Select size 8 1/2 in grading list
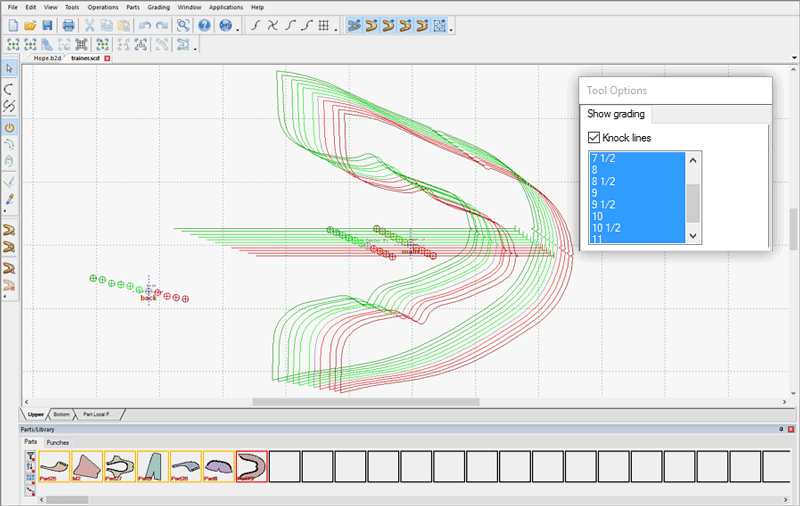This screenshot has width=800, height=506. point(637,182)
